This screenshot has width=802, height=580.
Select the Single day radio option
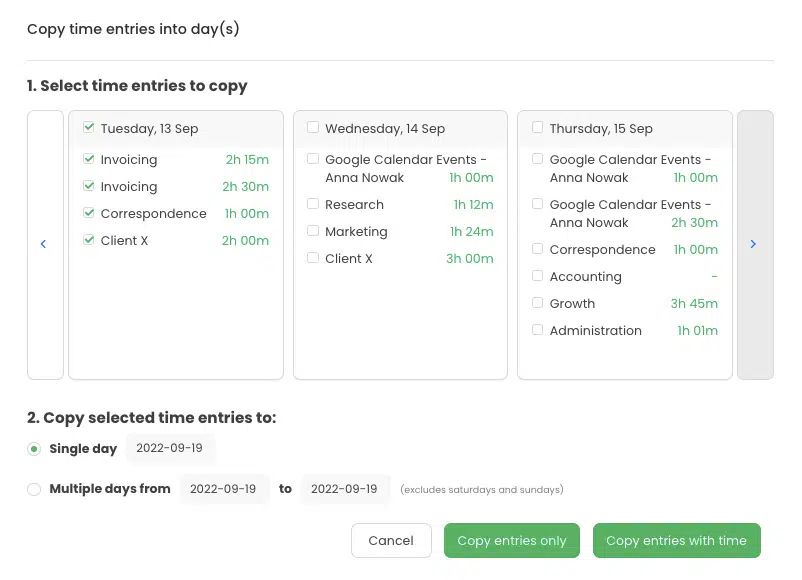pyautogui.click(x=34, y=449)
